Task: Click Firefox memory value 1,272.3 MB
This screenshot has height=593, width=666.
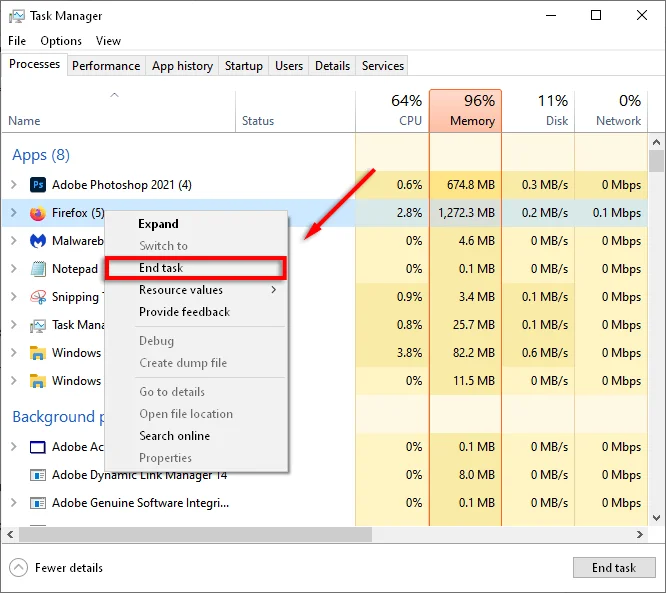Action: [x=466, y=213]
